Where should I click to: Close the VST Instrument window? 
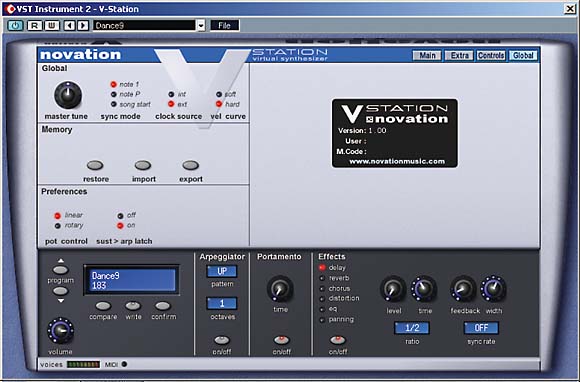point(570,9)
